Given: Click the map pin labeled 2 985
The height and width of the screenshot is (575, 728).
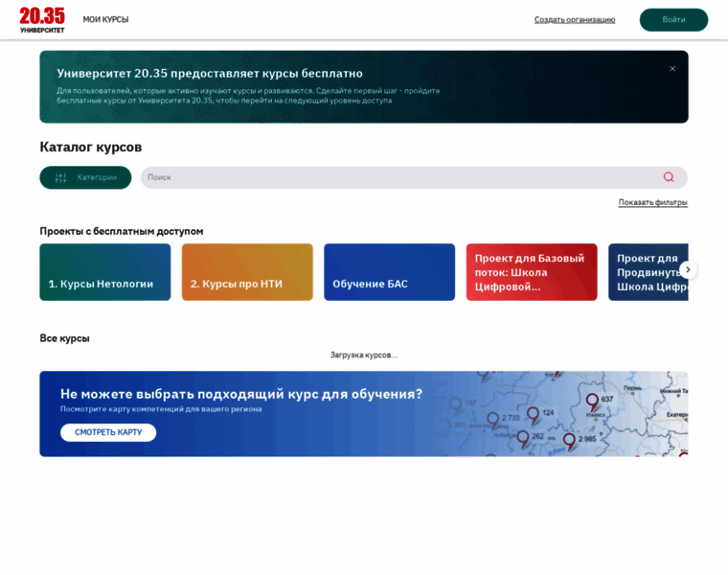Looking at the screenshot, I should coord(569,442).
